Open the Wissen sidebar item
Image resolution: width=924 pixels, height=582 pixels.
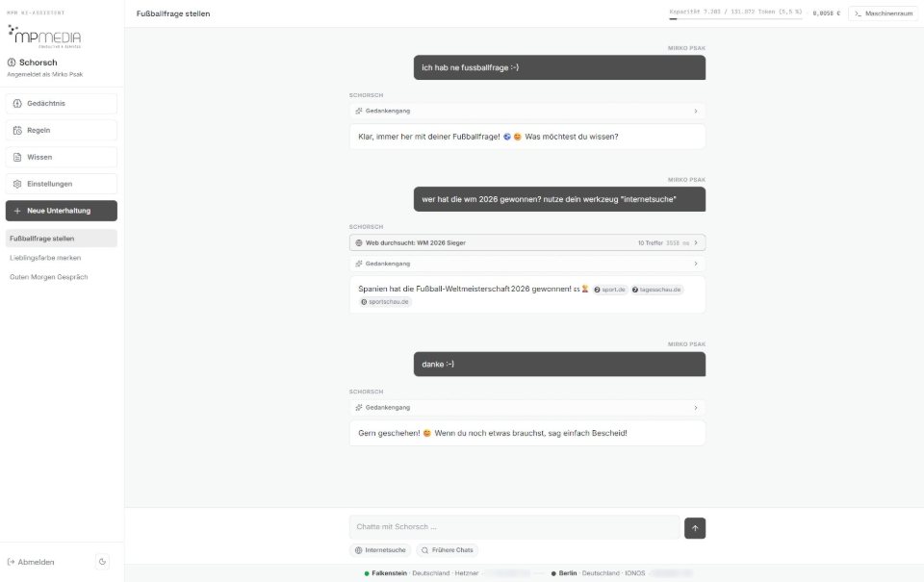point(62,157)
